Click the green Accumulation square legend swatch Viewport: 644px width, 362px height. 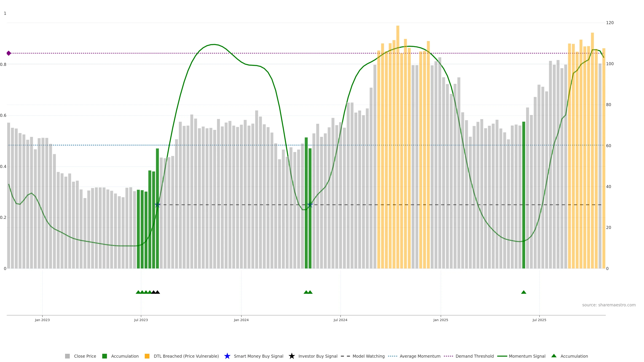click(x=104, y=356)
